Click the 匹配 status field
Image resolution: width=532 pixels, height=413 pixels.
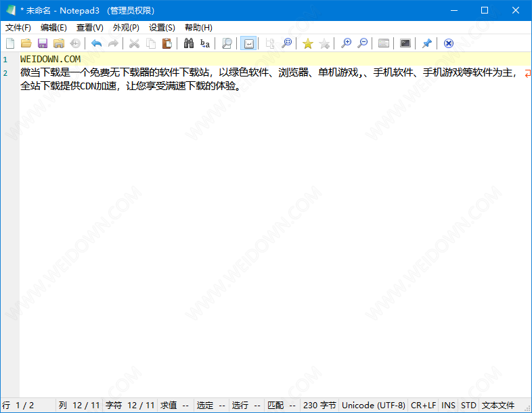[282, 405]
